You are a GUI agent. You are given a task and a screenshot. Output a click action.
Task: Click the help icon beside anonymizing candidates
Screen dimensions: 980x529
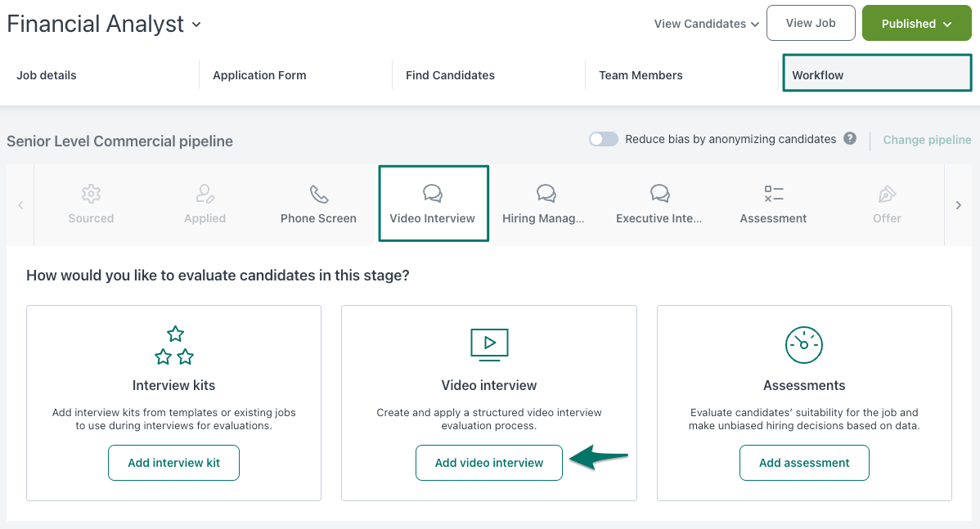click(x=850, y=138)
